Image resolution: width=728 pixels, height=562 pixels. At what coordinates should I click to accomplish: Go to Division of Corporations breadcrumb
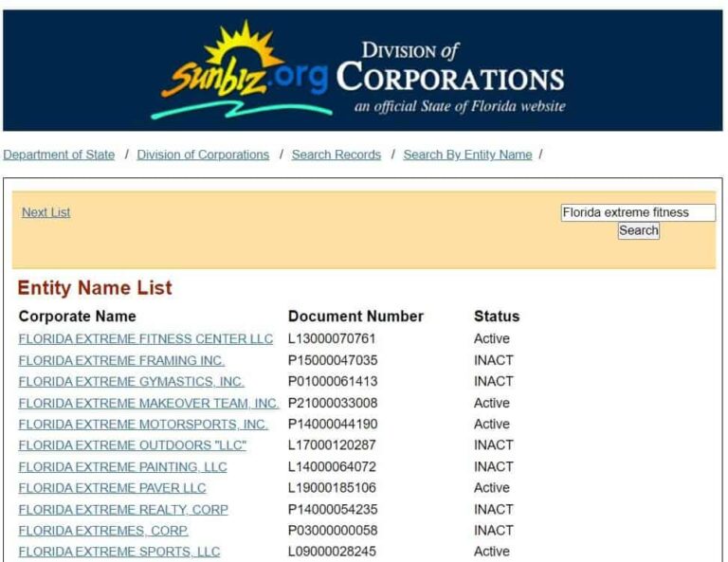tap(203, 154)
